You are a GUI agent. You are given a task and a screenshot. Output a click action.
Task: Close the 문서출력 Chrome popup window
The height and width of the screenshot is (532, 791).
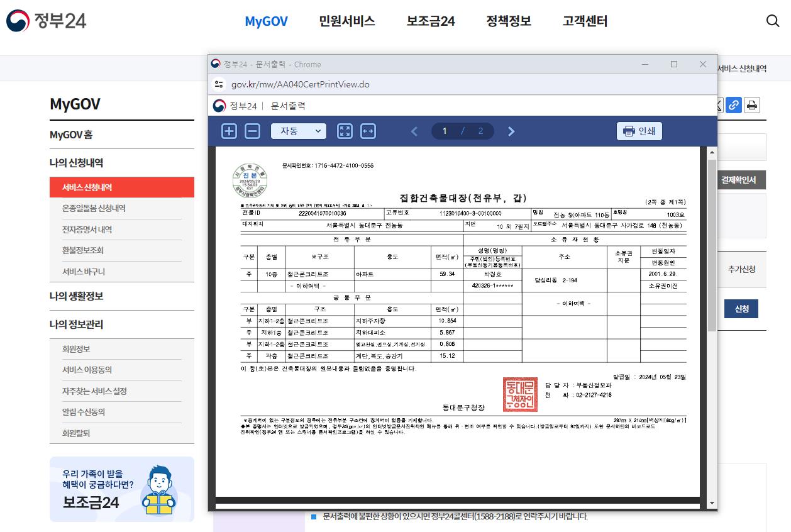[x=703, y=64]
